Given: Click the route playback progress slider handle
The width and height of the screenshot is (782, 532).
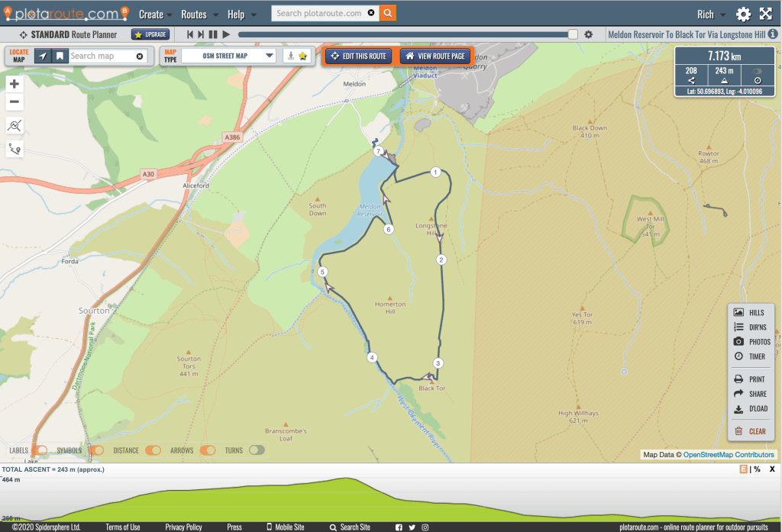Looking at the screenshot, I should pos(573,34).
